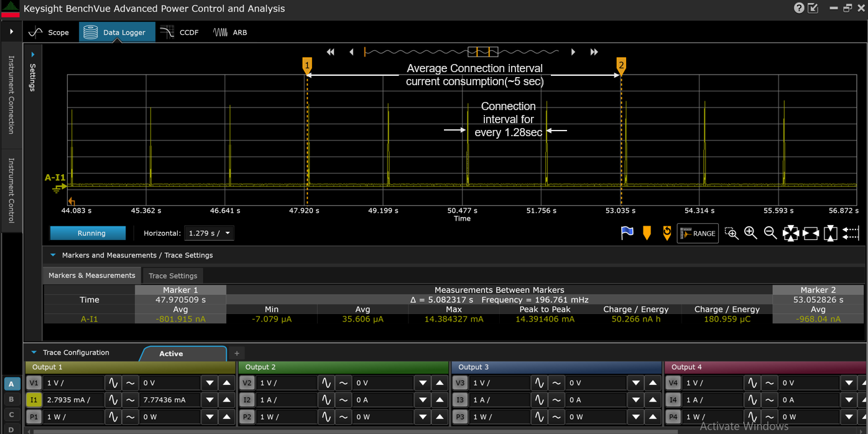Select the zoom-out magnifier tool
Image resolution: width=868 pixels, height=434 pixels.
[x=770, y=233]
